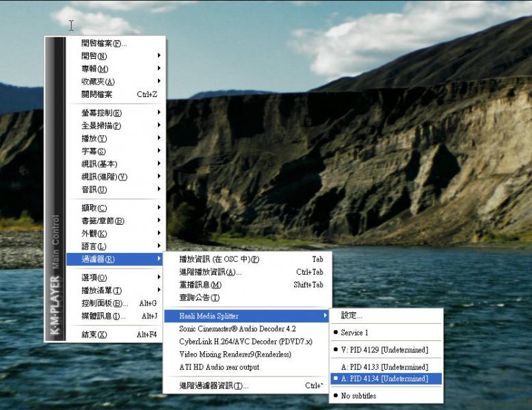Open 進階過濾器資訊 from the filter menu
The width and height of the screenshot is (532, 410).
coord(213,386)
